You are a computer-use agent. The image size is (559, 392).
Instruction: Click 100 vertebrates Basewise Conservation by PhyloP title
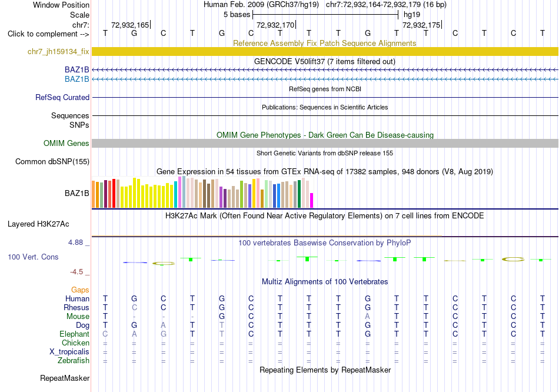pos(325,243)
